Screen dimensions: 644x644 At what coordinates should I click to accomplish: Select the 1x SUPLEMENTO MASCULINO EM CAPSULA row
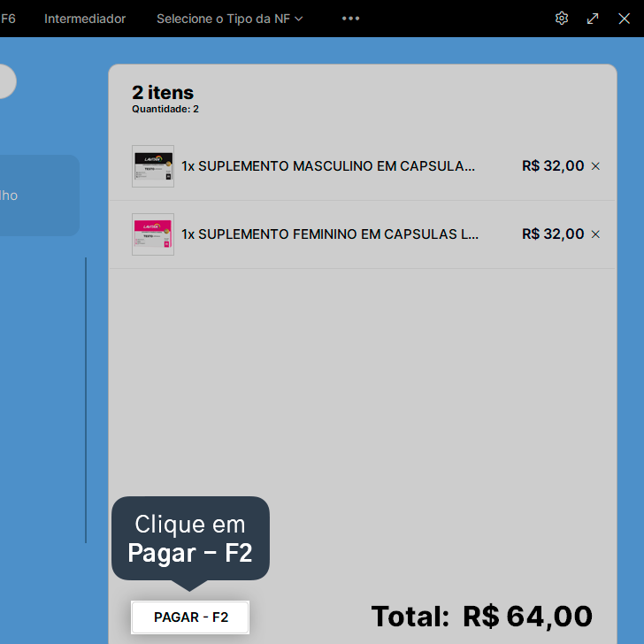(362, 166)
